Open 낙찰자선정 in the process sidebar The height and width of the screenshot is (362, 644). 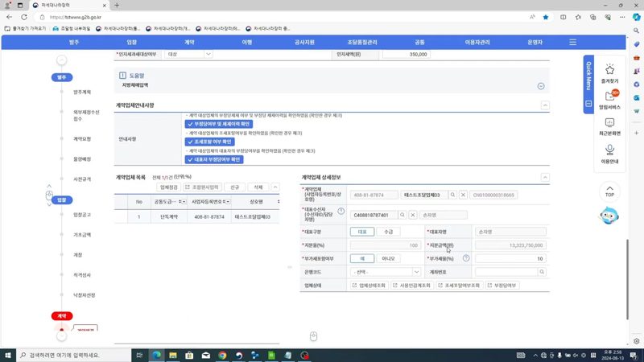point(85,295)
